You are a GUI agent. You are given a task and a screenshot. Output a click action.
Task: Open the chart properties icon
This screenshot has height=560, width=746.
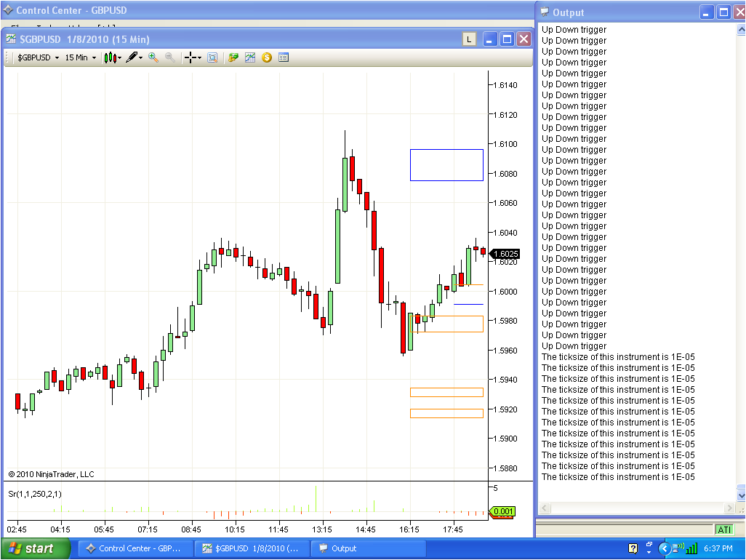(284, 57)
